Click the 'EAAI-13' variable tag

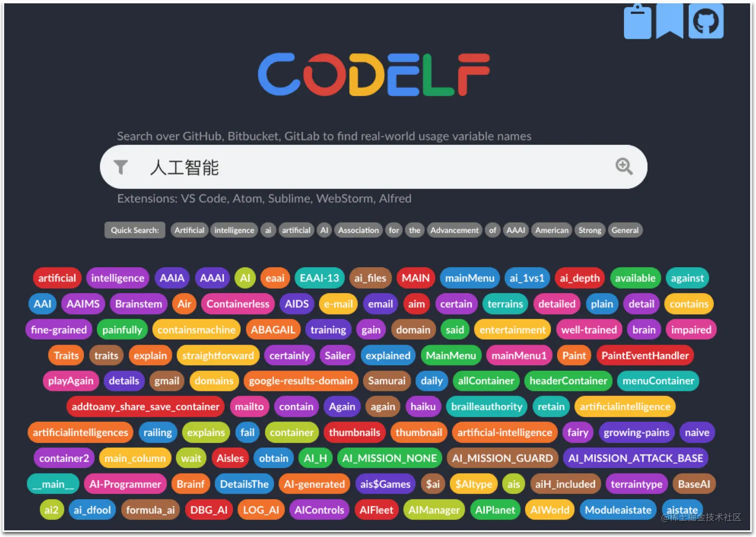point(319,278)
